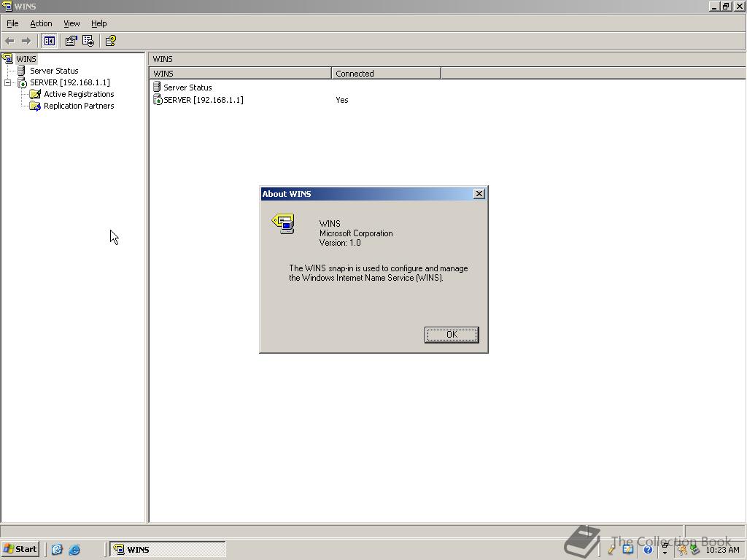
Task: Click the Export List toolbar icon
Action: click(x=88, y=41)
